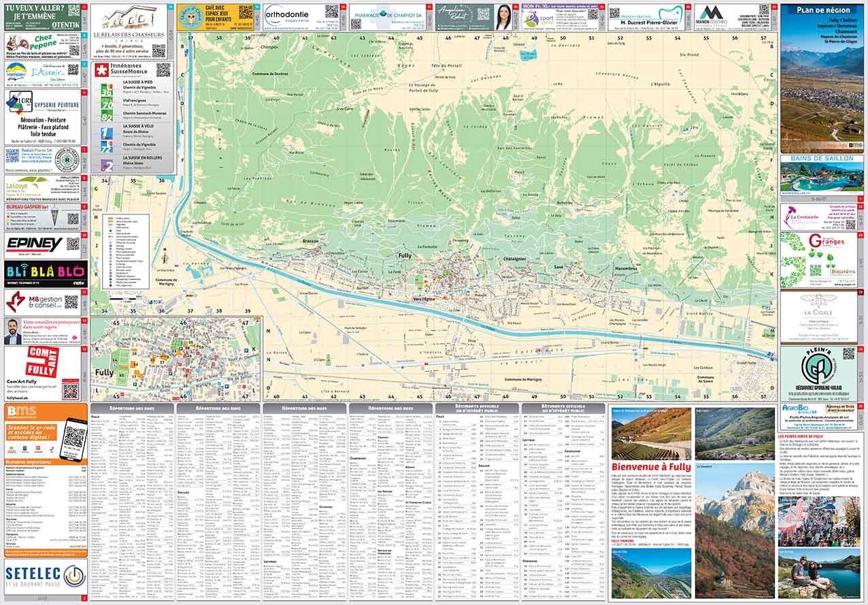Click the red Com'Art Fully QR code
This screenshot has width=868, height=605.
click(x=70, y=391)
